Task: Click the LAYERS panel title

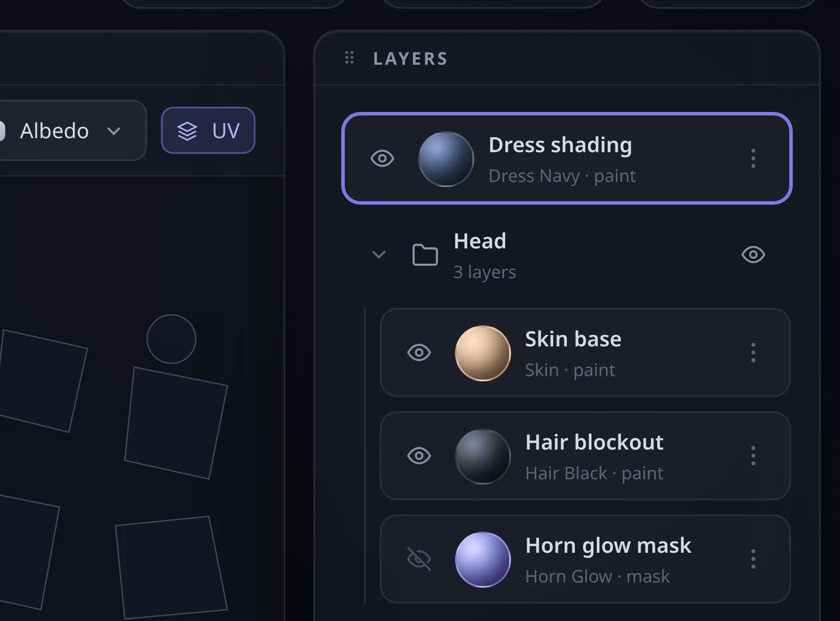Action: [x=410, y=58]
